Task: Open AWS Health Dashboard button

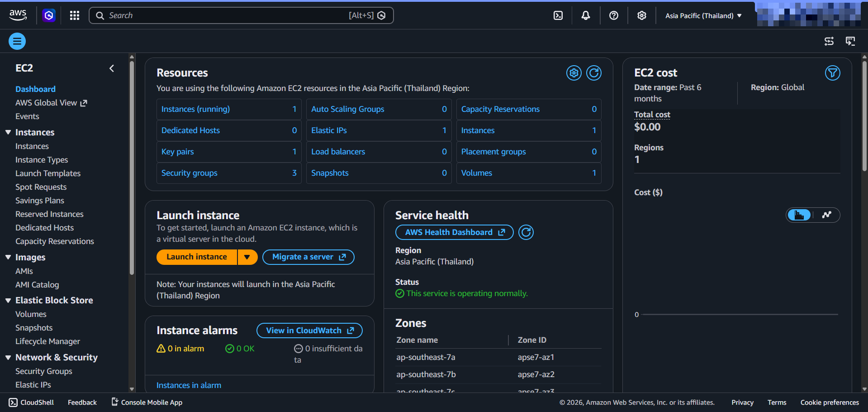Action: pos(455,232)
